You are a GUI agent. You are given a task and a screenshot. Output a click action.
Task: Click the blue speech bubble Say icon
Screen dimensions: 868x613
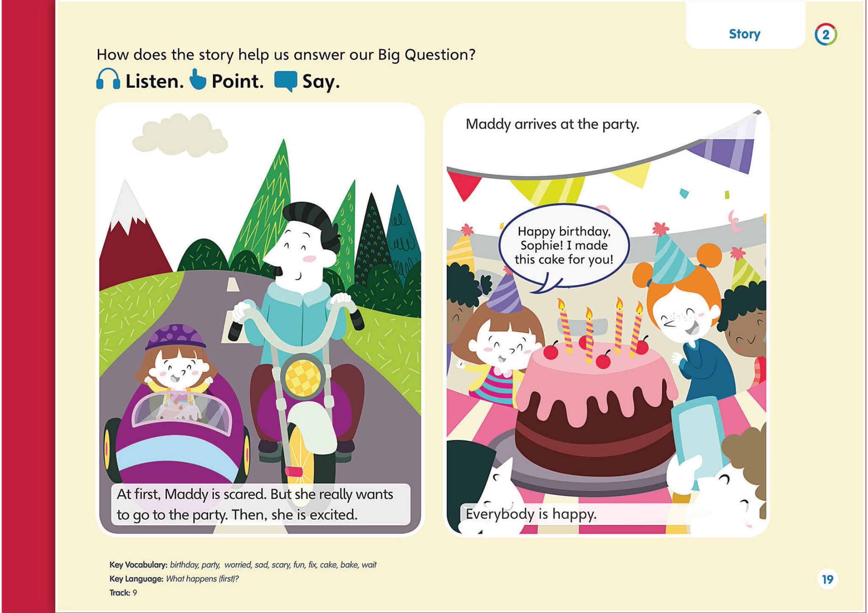(x=286, y=81)
